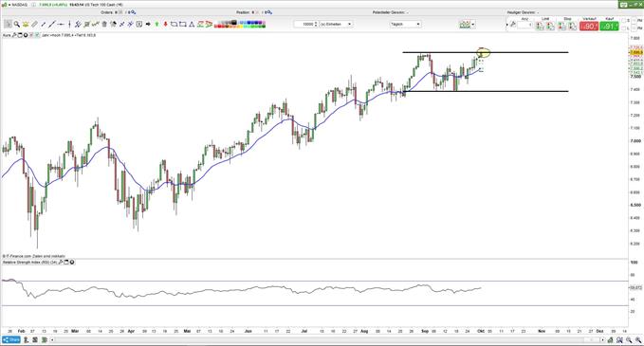Select the long diagonal trend line tool
Viewport: 644px width, 346px height.
coord(52,25)
